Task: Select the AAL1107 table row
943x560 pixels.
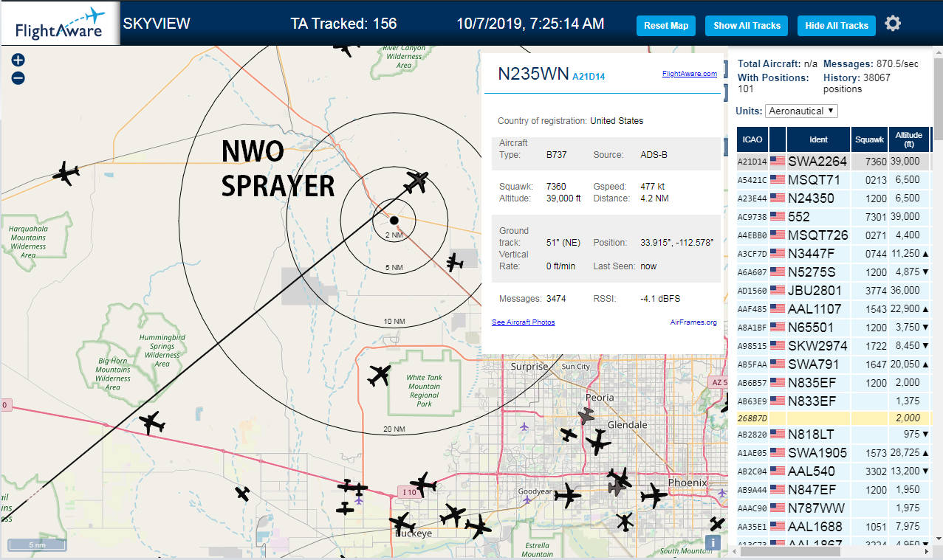Action: (x=833, y=308)
